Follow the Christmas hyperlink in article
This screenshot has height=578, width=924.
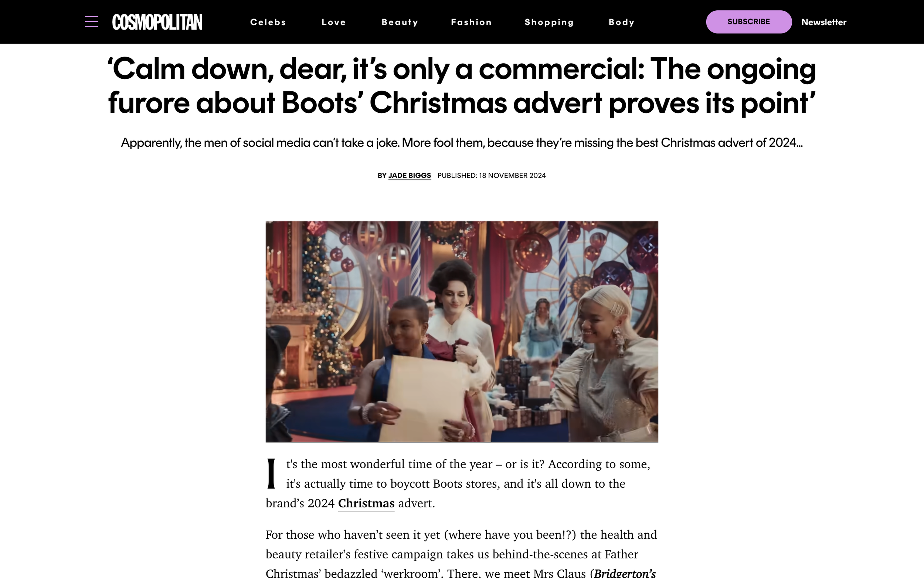pos(366,503)
